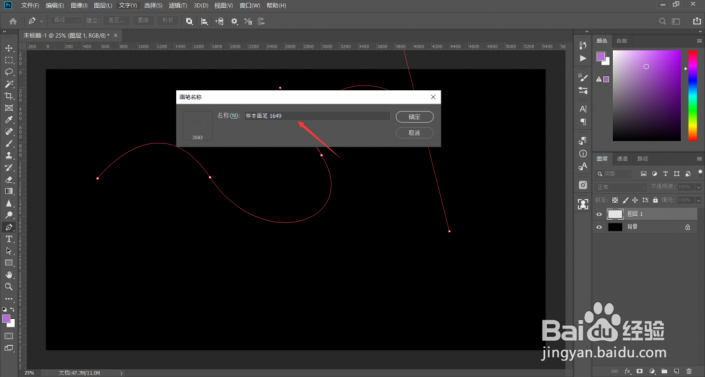The height and width of the screenshot is (377, 705).
Task: Open the path operations icon
Action: tap(189, 21)
